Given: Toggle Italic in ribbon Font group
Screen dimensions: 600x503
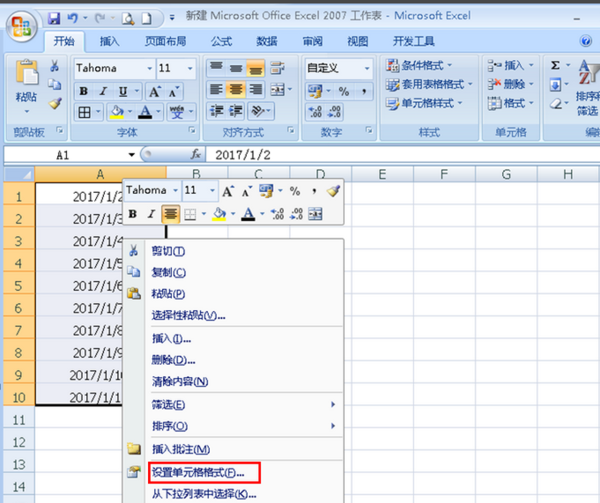Looking at the screenshot, I should tap(103, 91).
